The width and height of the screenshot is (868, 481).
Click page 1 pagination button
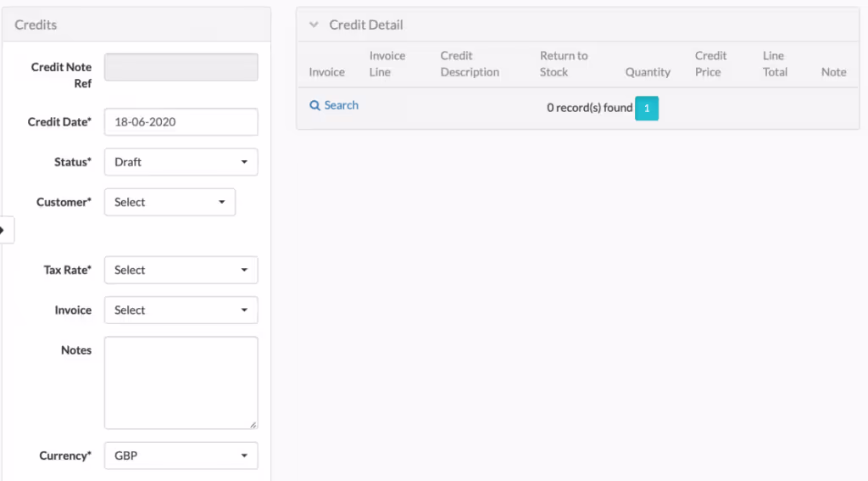coord(647,108)
